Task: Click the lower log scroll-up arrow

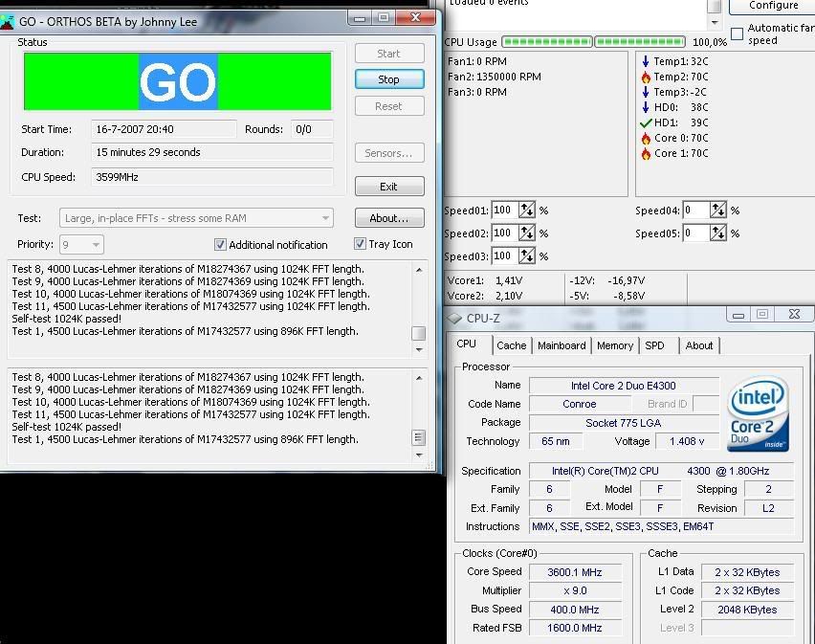Action: click(x=419, y=378)
